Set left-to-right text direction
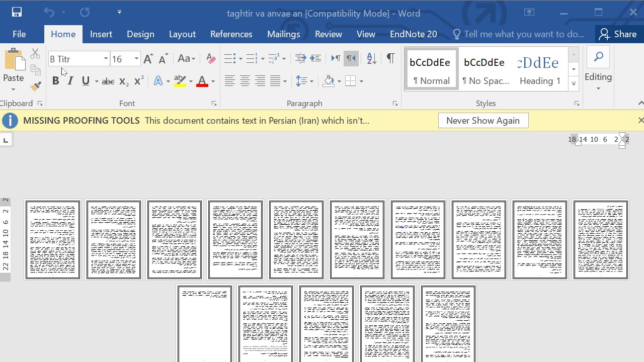This screenshot has width=644, height=362. tap(336, 59)
